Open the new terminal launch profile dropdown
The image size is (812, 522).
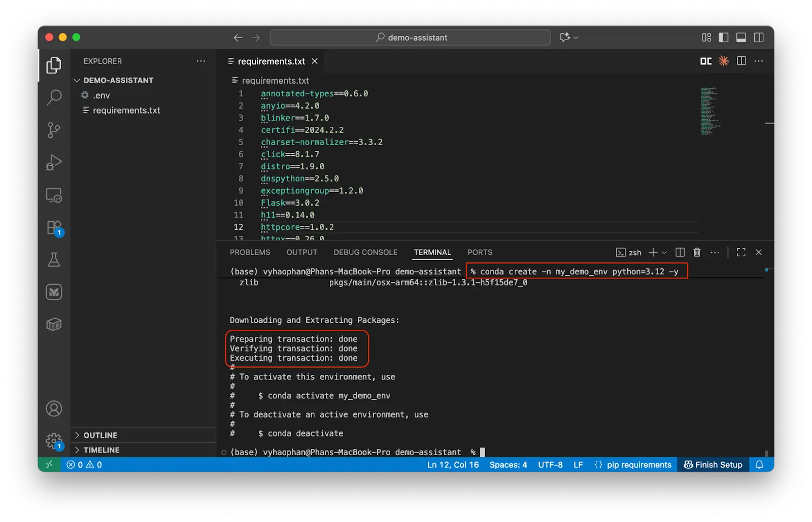[x=664, y=253]
